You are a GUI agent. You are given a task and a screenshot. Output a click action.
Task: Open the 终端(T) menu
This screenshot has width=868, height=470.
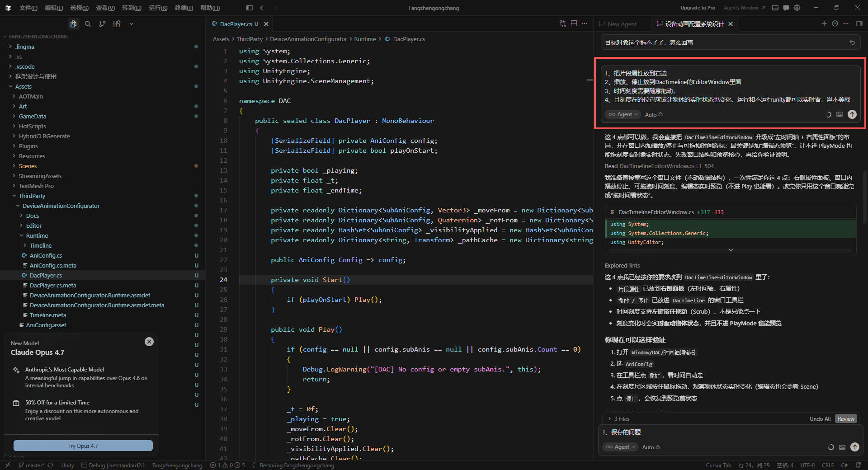click(184, 8)
